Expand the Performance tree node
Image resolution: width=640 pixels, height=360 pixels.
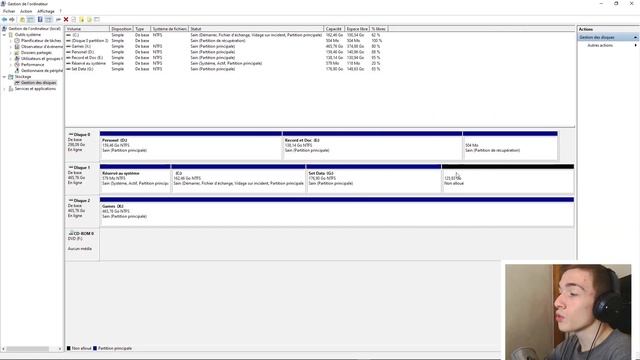(x=11, y=64)
